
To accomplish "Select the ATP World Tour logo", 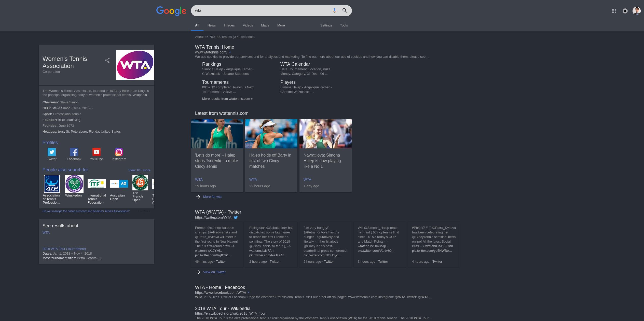I will pyautogui.click(x=52, y=184).
